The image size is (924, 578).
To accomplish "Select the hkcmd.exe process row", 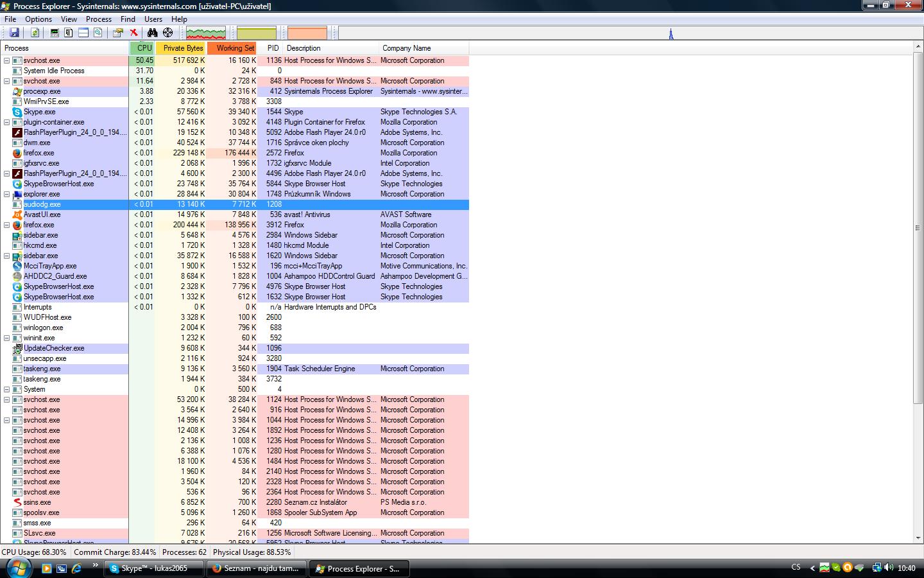I will (235, 245).
